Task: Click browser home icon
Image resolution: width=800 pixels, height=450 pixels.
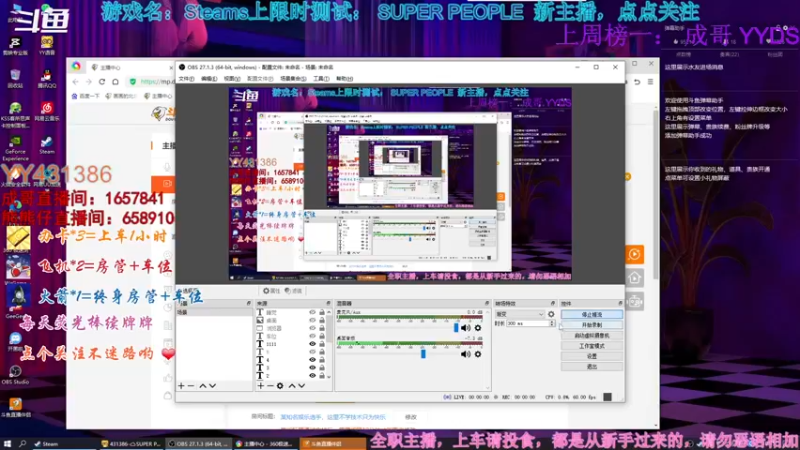Action: coord(115,82)
